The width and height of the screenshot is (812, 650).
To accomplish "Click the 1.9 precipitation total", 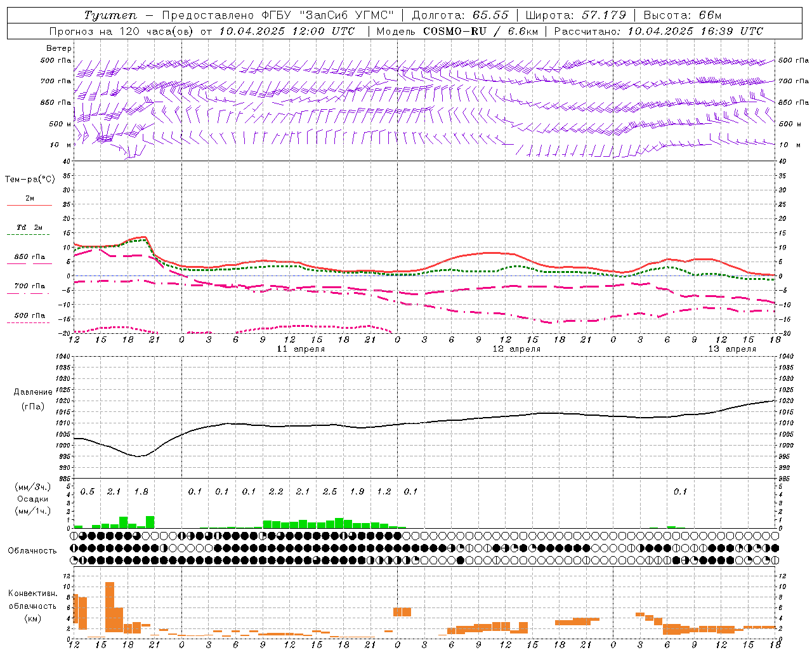I will (x=357, y=492).
